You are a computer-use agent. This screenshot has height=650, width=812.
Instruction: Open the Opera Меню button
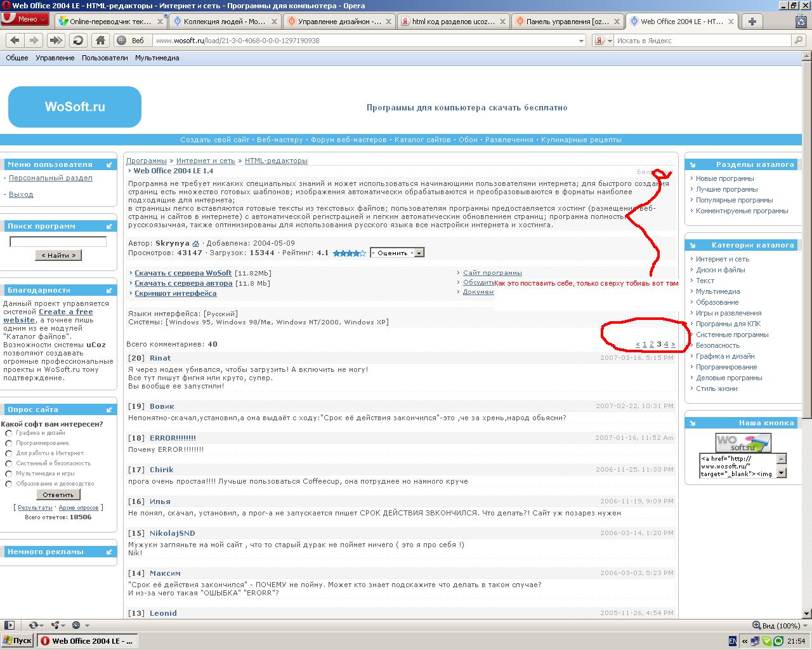coord(24,19)
